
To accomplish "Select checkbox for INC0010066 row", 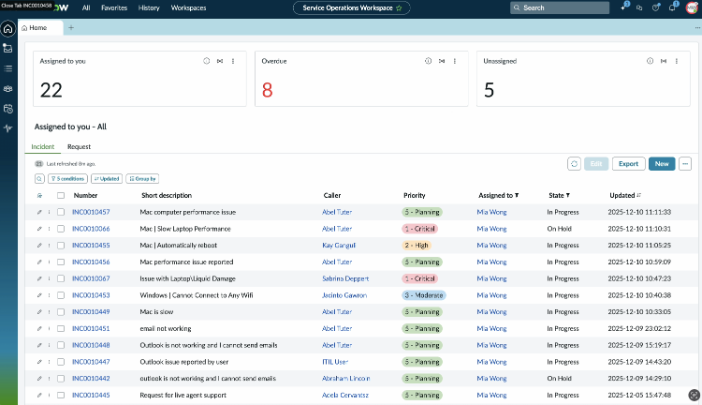I will point(61,229).
